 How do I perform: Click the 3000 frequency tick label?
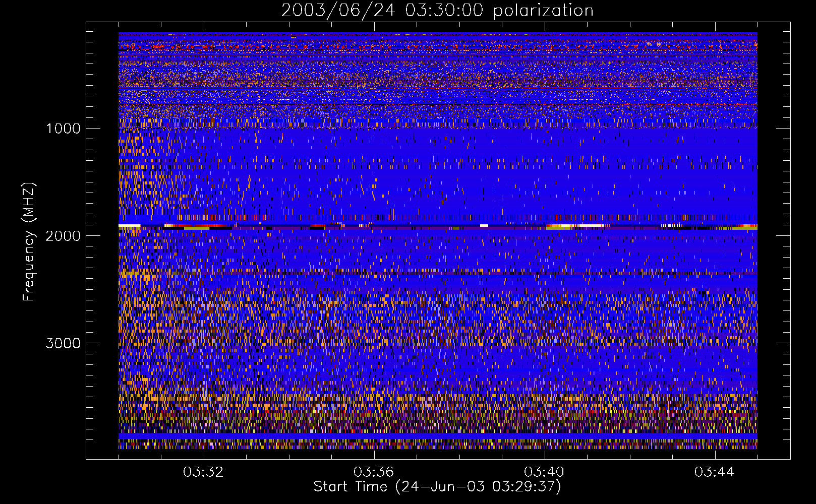[64, 343]
